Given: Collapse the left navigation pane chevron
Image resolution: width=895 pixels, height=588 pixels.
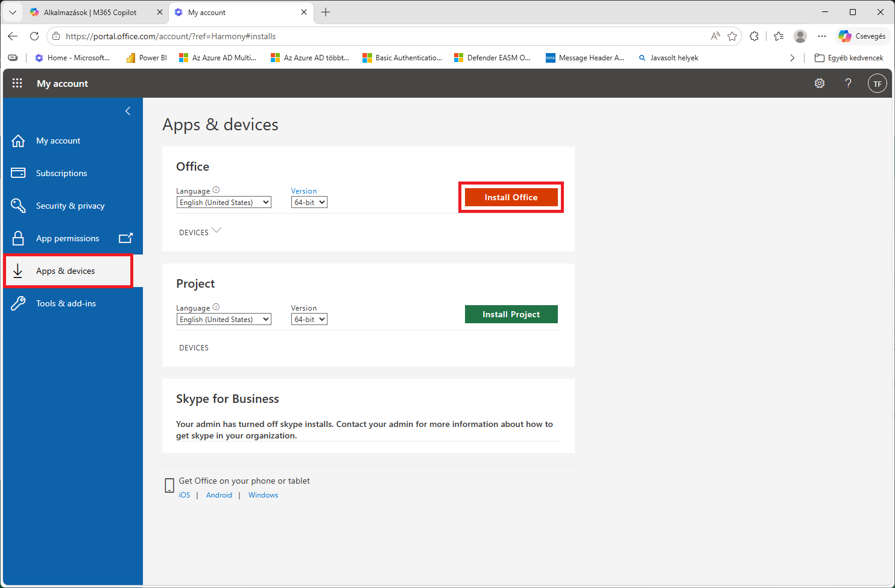Looking at the screenshot, I should coord(128,111).
